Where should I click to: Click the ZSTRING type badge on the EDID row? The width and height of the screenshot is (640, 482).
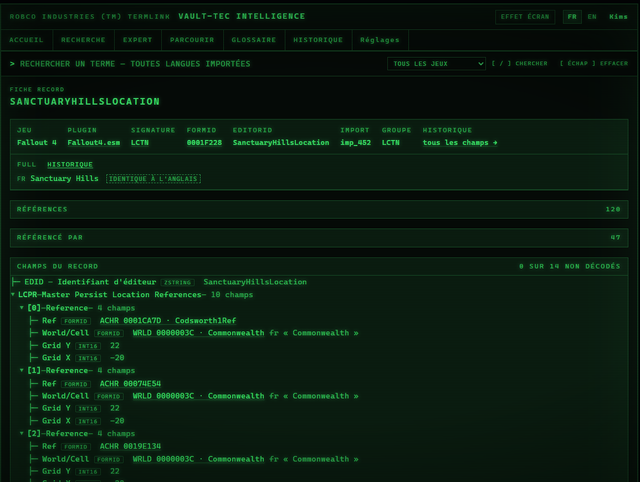[x=178, y=282]
